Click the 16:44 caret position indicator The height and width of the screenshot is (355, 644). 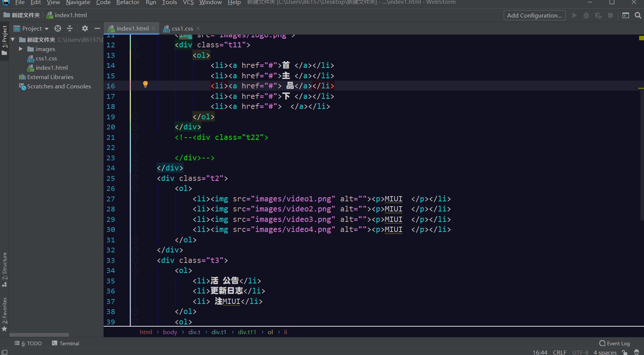coord(540,352)
